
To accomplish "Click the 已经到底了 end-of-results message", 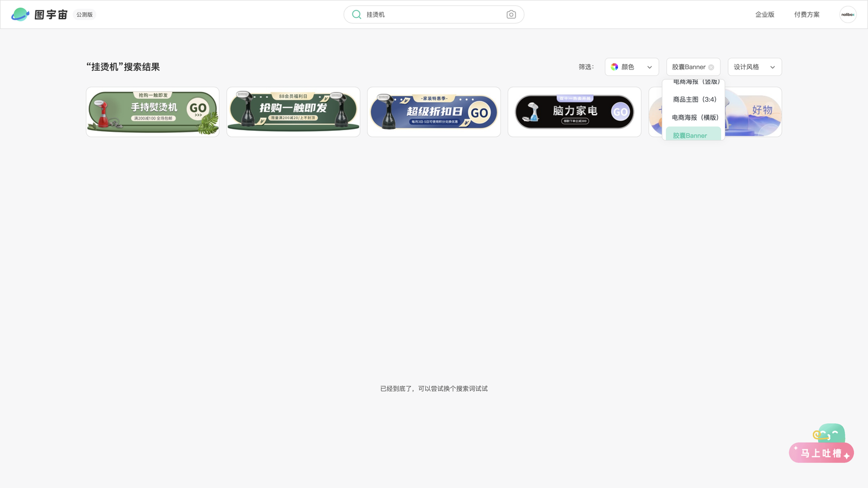I will [x=434, y=389].
